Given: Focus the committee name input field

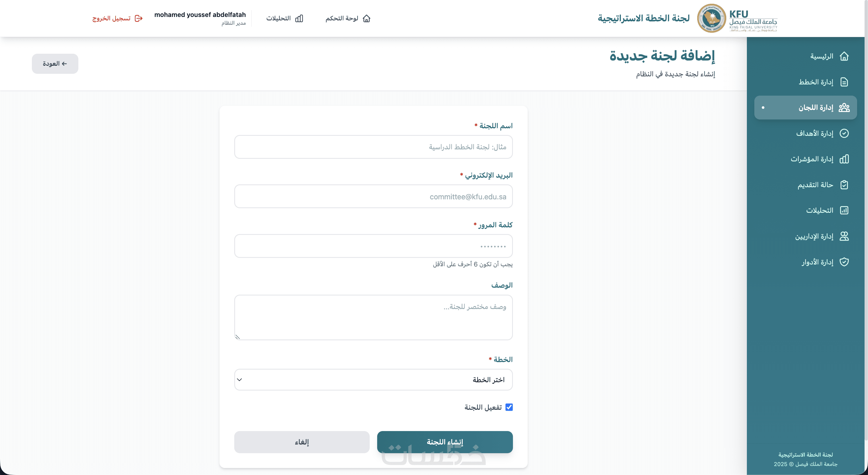Looking at the screenshot, I should (x=373, y=147).
